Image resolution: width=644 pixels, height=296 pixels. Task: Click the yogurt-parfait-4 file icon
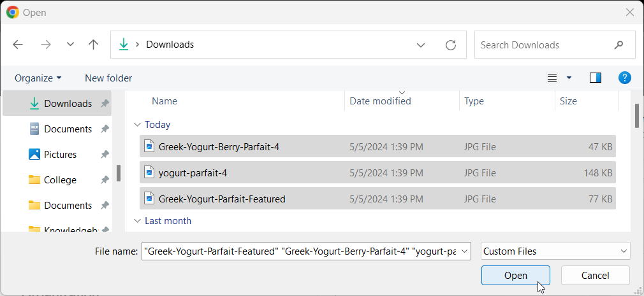(149, 173)
